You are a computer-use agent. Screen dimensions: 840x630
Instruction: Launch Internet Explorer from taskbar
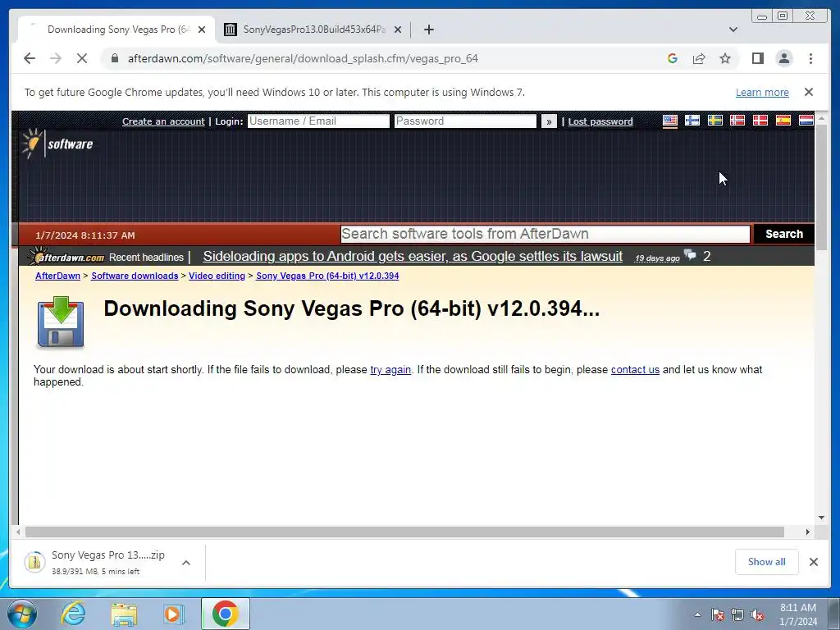(73, 614)
